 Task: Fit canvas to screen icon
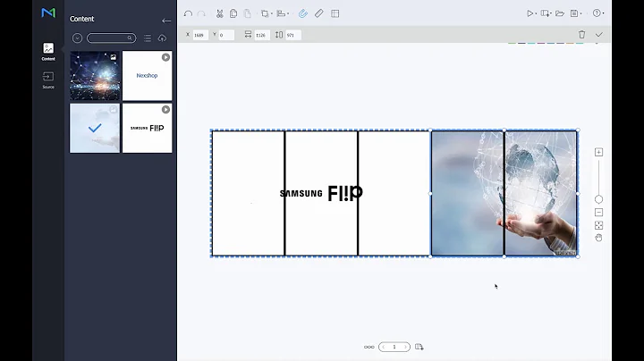(598, 225)
